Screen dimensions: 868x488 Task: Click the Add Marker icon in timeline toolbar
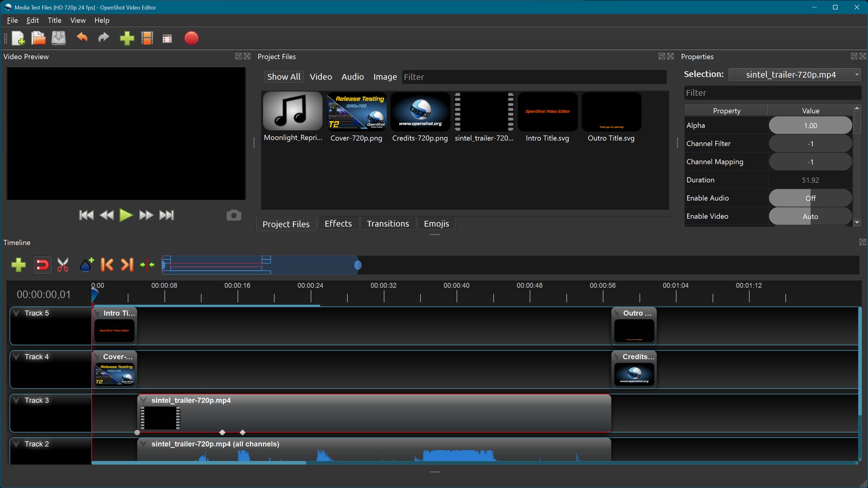tap(86, 265)
